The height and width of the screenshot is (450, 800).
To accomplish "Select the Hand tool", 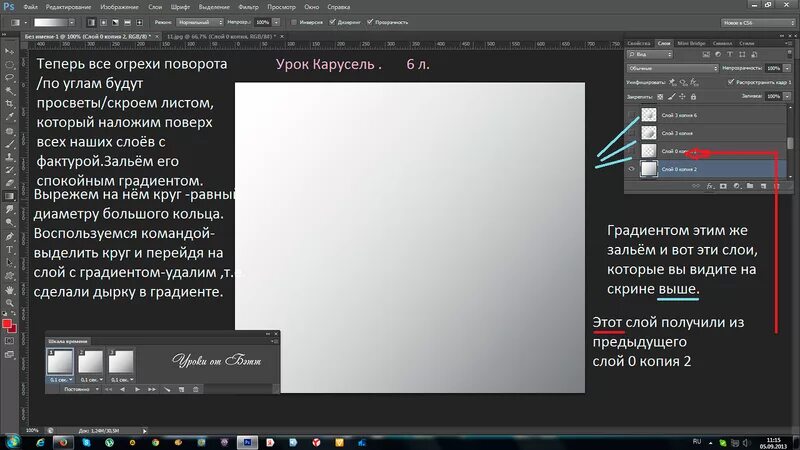I will [9, 289].
